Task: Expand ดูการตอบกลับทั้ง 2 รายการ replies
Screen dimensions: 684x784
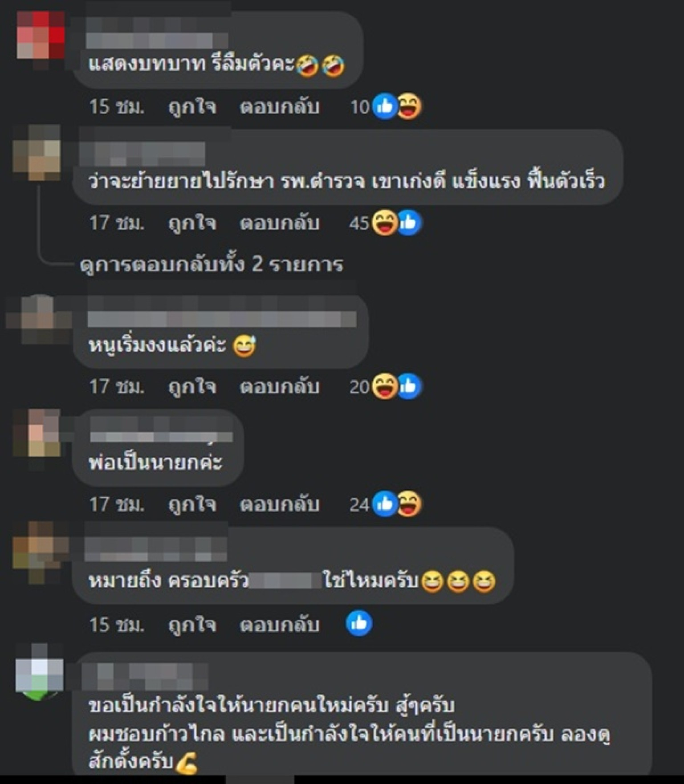Action: click(212, 264)
